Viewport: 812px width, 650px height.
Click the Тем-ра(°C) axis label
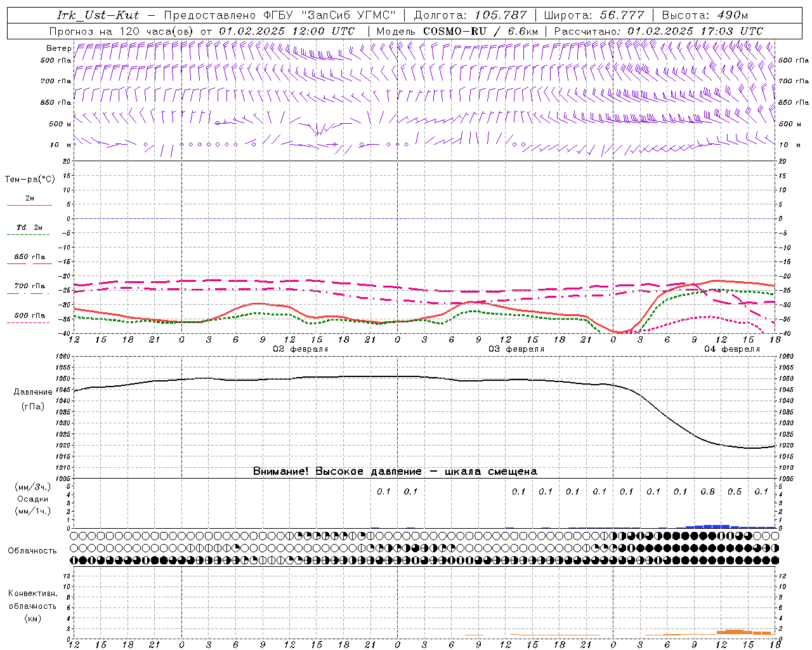30,180
